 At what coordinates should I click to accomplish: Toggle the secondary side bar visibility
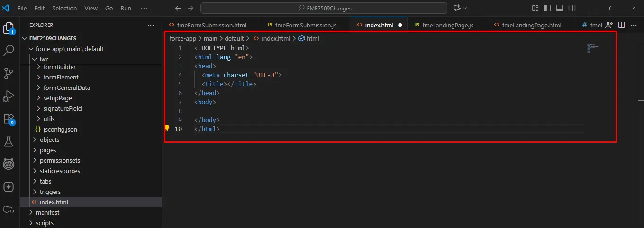coord(572,8)
